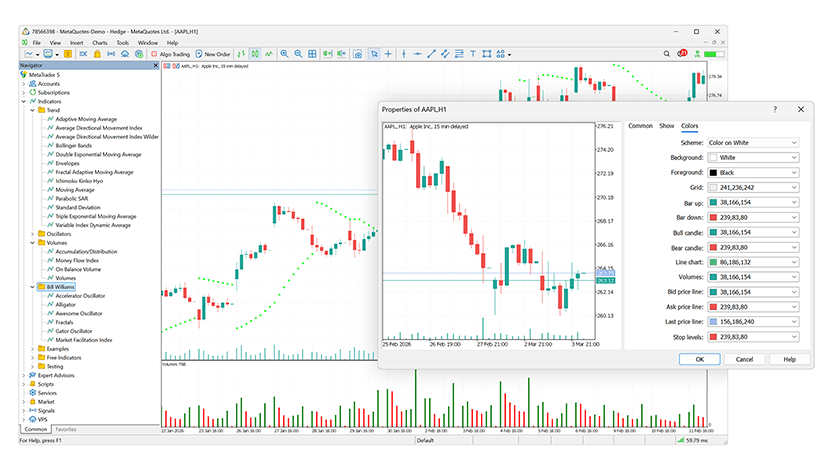The width and height of the screenshot is (833, 470).
Task: Close the Navigator panel
Action: pyautogui.click(x=156, y=65)
